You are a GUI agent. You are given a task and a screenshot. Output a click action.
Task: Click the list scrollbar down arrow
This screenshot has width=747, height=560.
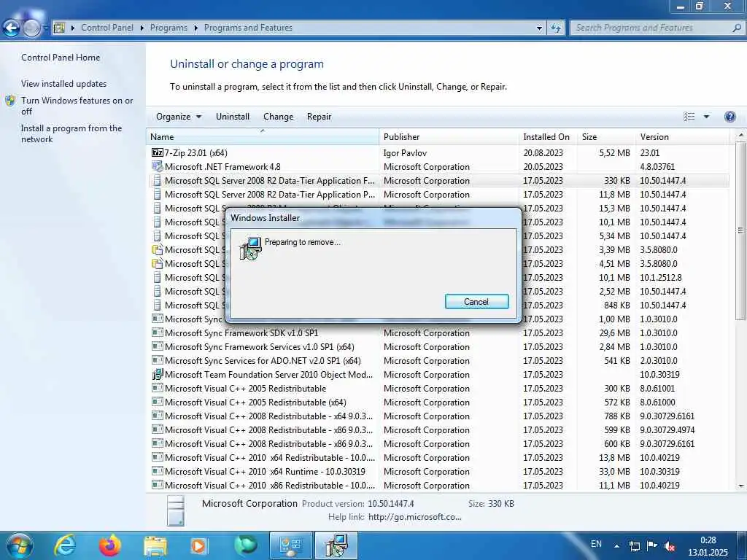click(x=740, y=486)
